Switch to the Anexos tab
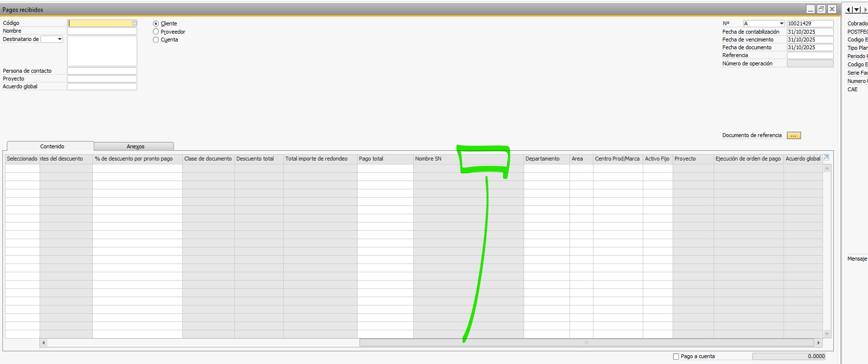The image size is (868, 364). (135, 146)
